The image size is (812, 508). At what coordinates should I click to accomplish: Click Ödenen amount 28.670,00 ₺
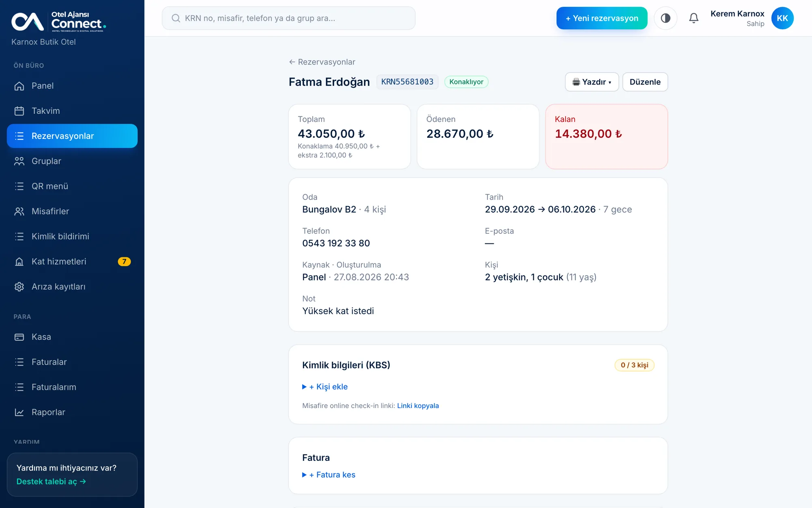click(460, 134)
